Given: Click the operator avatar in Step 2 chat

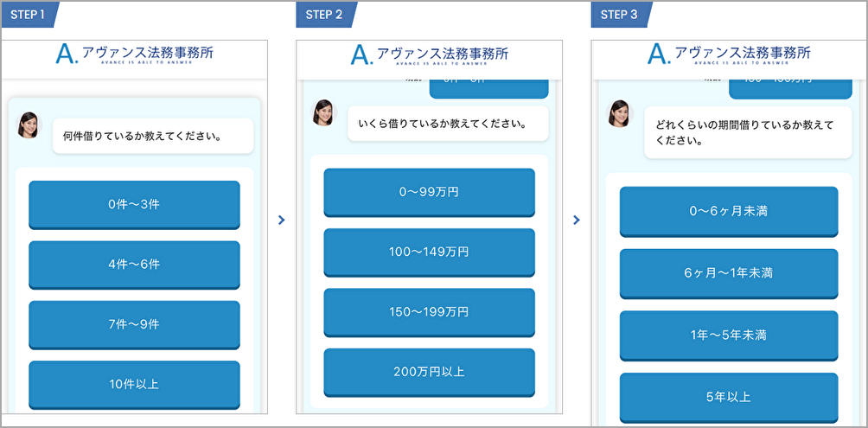Looking at the screenshot, I should pos(324,113).
